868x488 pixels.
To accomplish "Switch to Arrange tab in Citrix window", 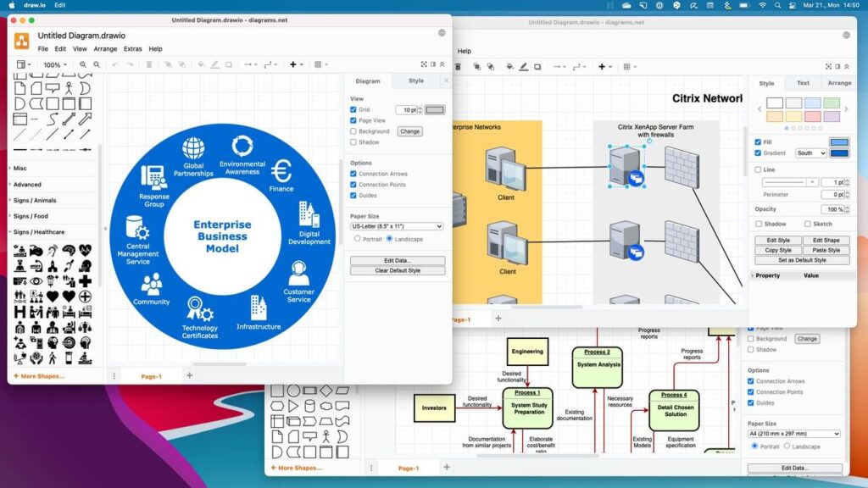I will coord(839,83).
